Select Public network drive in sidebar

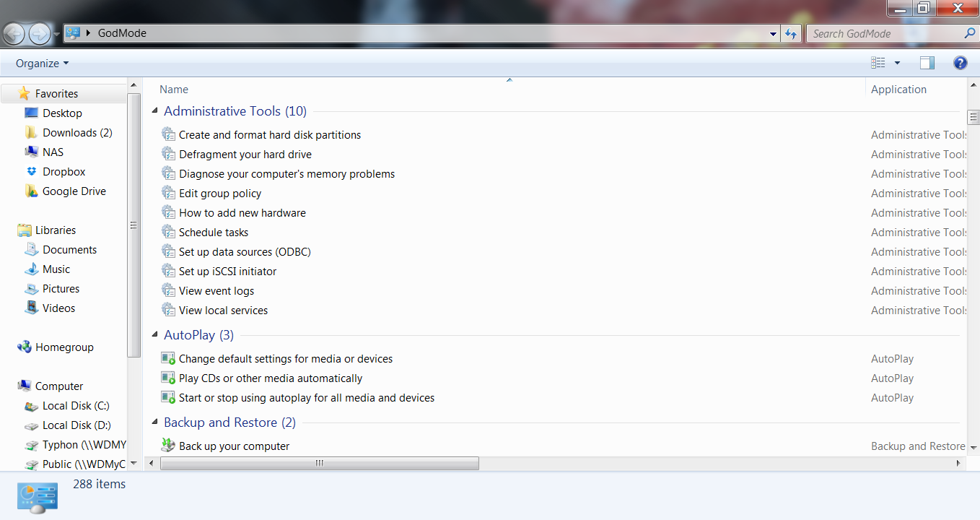[x=84, y=464]
